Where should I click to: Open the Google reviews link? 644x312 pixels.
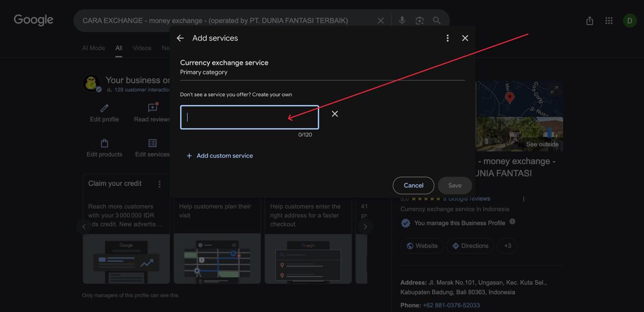coord(466,199)
